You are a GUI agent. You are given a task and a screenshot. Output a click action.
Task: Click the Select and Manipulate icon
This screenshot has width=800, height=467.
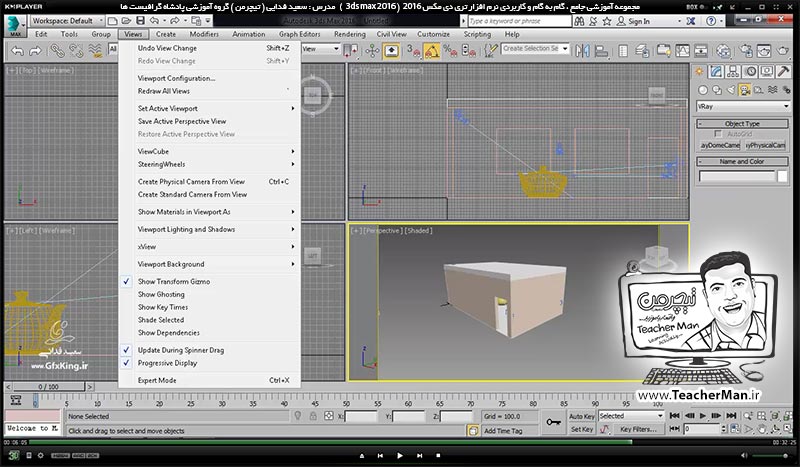[x=372, y=51]
